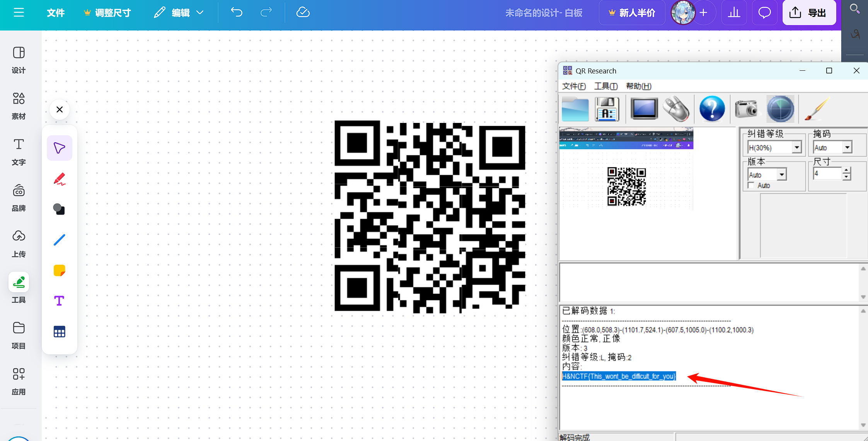
Task: Click the open folder icon in QR Research
Action: (x=575, y=109)
